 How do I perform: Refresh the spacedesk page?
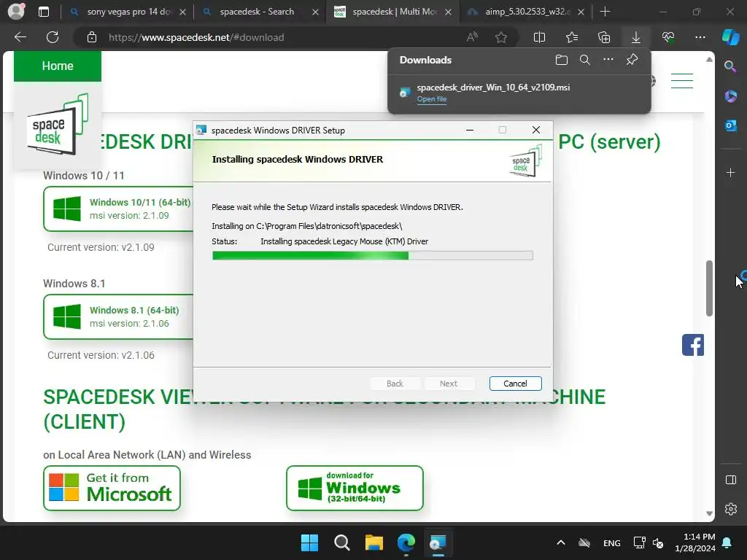(53, 37)
